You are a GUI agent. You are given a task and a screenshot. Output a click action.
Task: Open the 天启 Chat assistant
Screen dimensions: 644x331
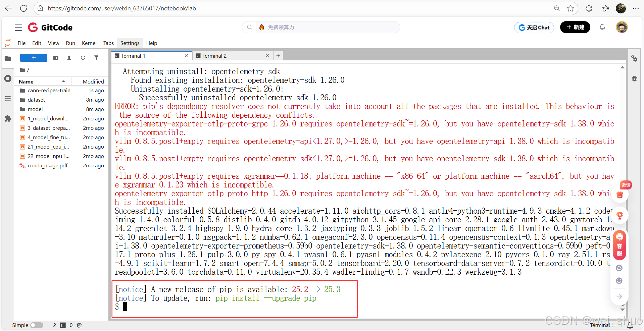coord(534,27)
